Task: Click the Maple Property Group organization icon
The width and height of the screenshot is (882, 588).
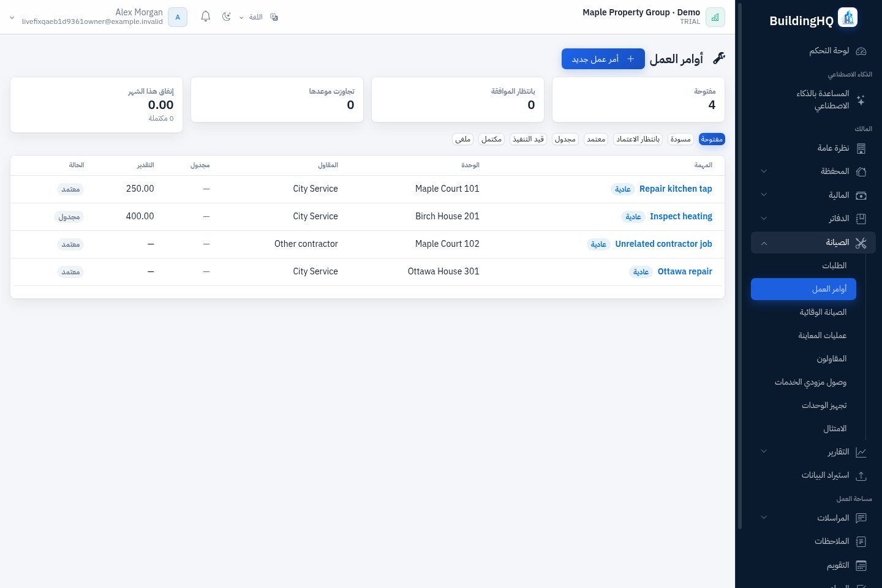Action: pos(715,17)
